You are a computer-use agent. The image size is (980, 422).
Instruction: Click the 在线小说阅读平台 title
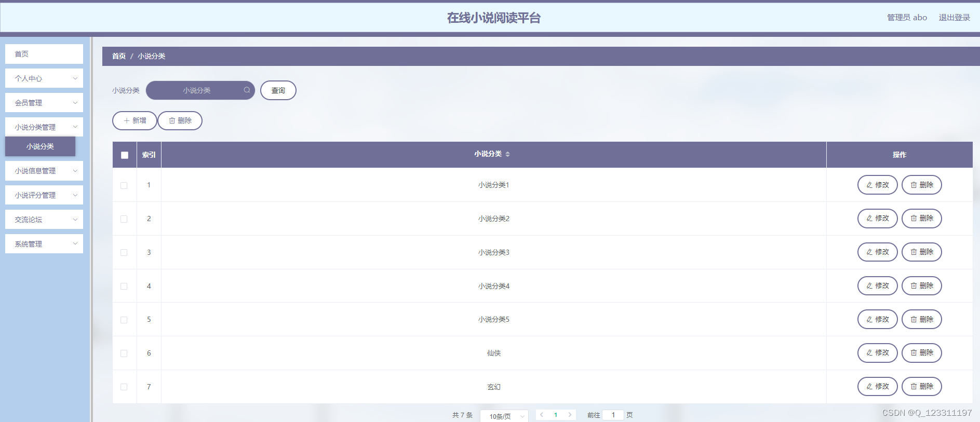[494, 18]
